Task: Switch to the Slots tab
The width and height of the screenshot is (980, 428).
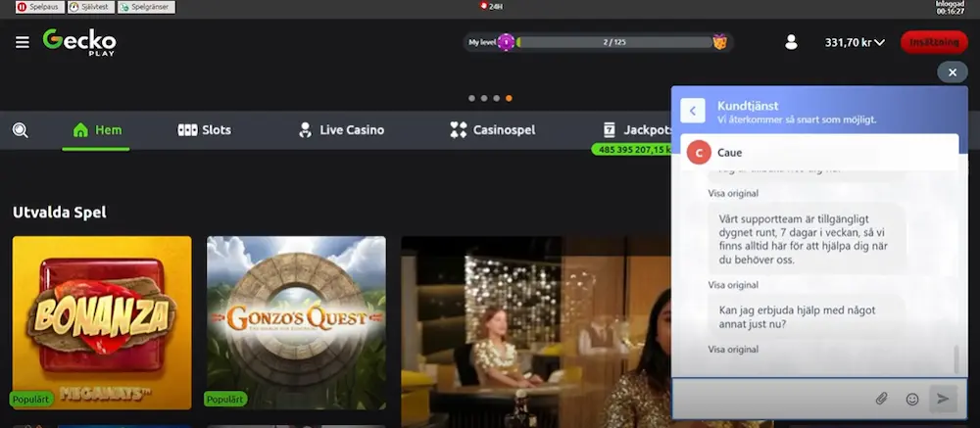Action: coord(205,130)
